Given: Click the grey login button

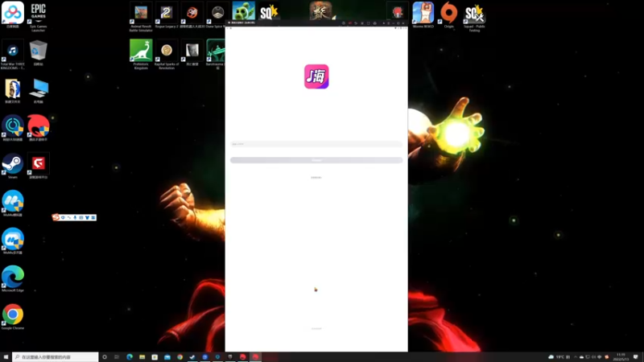Looking at the screenshot, I should [x=316, y=160].
